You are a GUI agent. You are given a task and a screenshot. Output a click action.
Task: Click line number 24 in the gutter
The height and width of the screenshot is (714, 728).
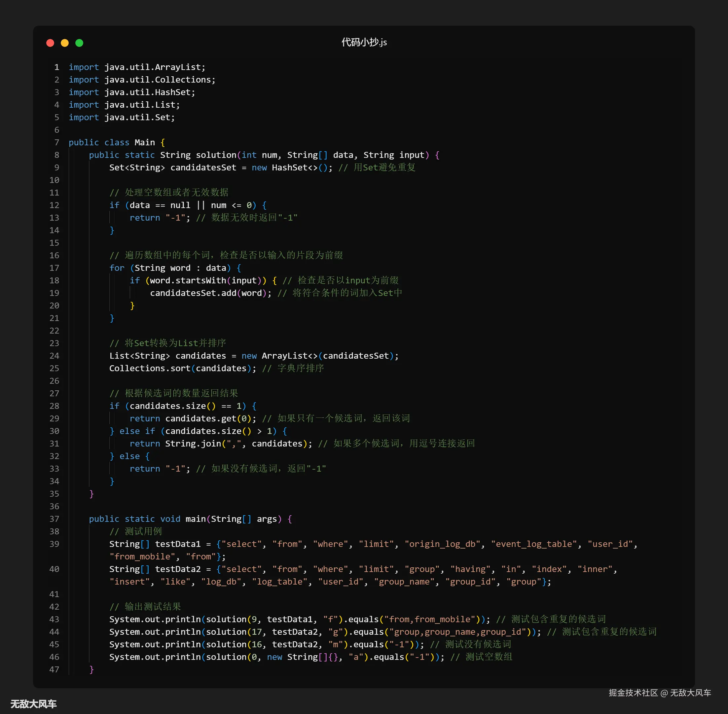(x=55, y=356)
